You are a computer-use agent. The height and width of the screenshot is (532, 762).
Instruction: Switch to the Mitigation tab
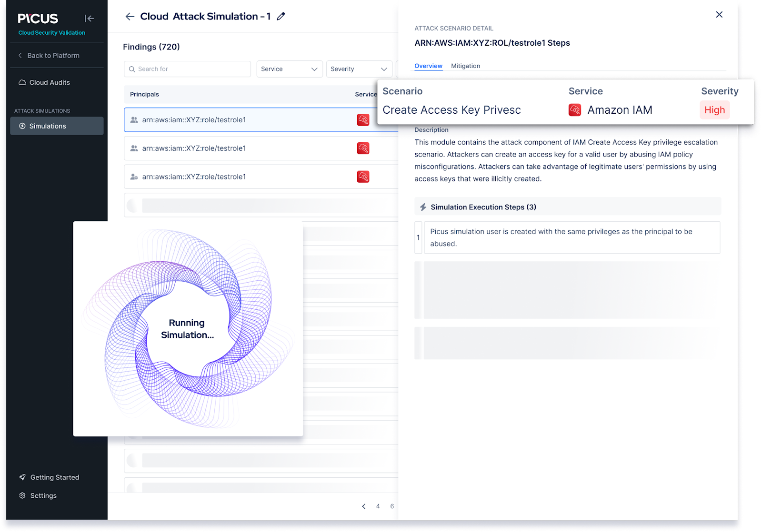(465, 66)
